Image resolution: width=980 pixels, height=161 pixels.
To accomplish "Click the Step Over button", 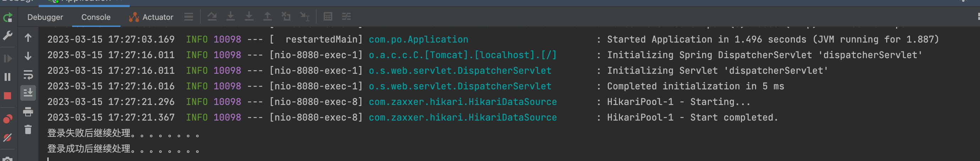I will click(x=212, y=16).
